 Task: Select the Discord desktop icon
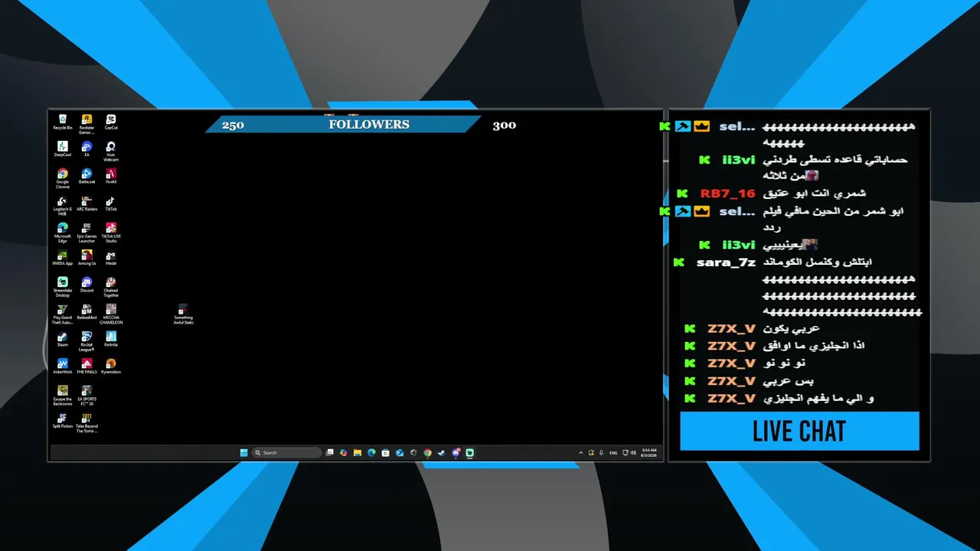87,285
